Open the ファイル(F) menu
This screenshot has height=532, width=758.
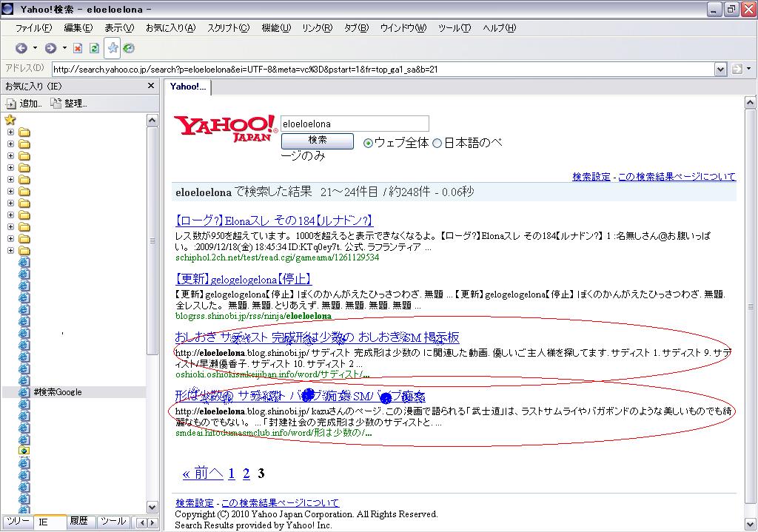[33, 28]
